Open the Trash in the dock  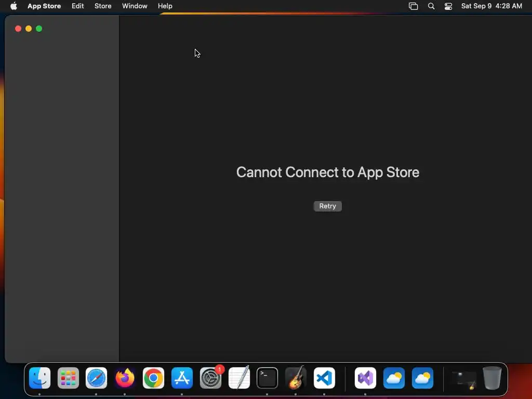(492, 378)
